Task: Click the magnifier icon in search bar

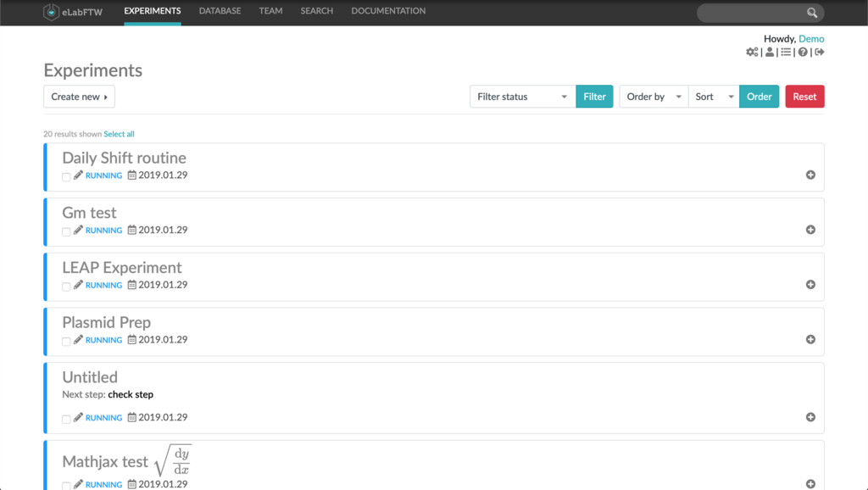Action: coord(811,13)
